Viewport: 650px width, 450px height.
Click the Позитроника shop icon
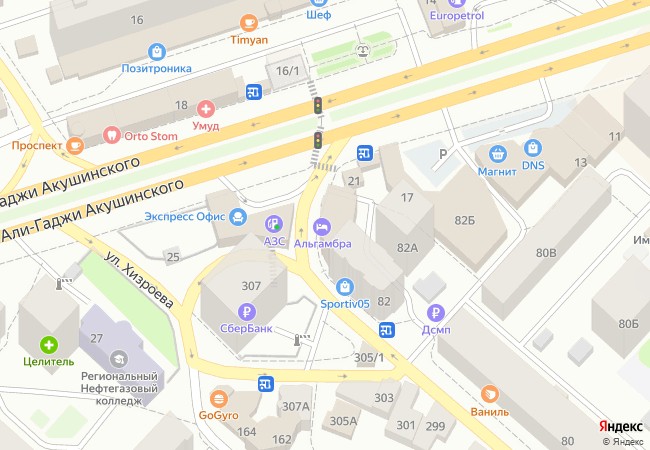pos(157,52)
